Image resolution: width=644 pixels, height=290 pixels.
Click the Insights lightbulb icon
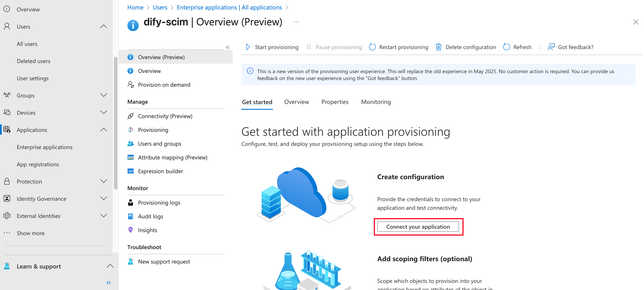[131, 230]
